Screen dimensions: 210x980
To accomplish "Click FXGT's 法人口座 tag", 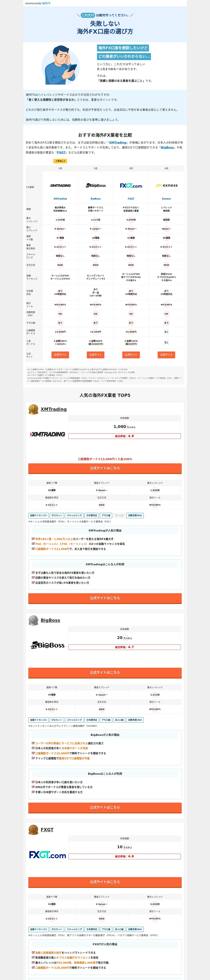I will coord(119,929).
